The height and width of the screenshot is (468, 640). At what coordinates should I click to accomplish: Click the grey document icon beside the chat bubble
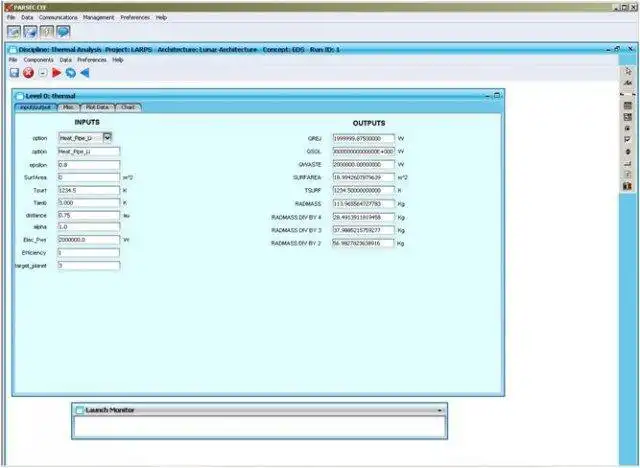[x=47, y=32]
